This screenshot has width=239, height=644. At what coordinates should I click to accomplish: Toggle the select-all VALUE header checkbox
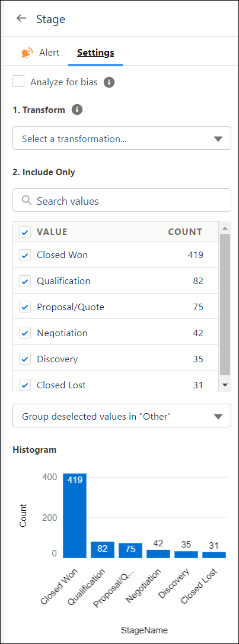pos(25,233)
